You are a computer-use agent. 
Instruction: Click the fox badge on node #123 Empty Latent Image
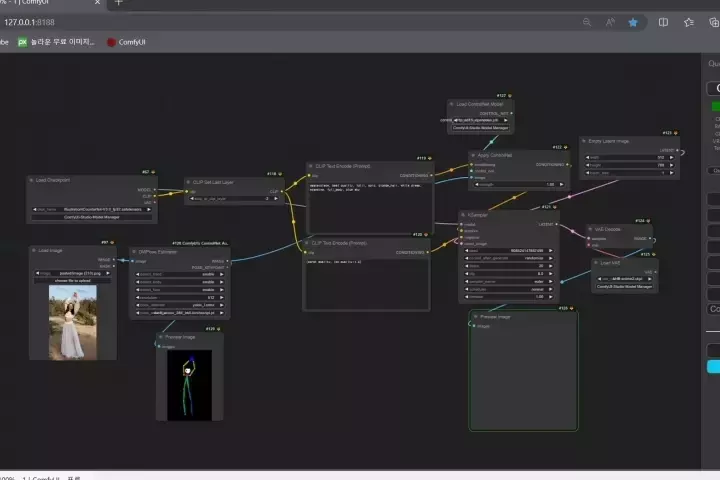point(675,133)
